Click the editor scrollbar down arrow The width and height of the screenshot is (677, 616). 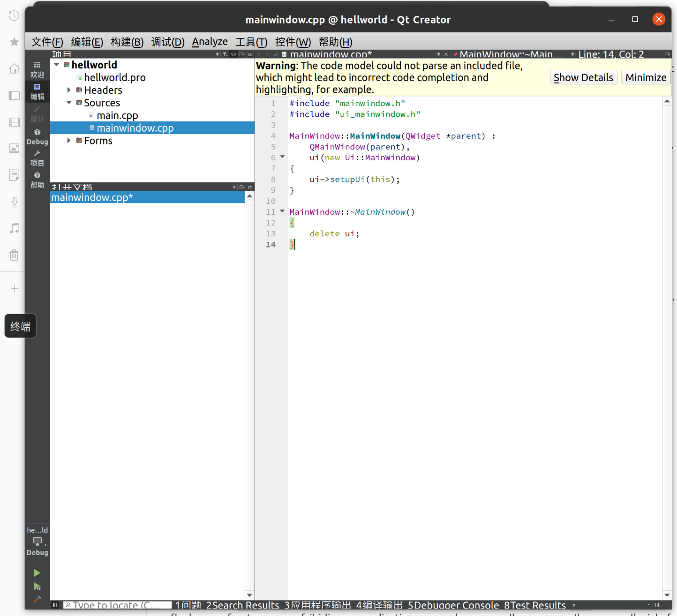(667, 595)
